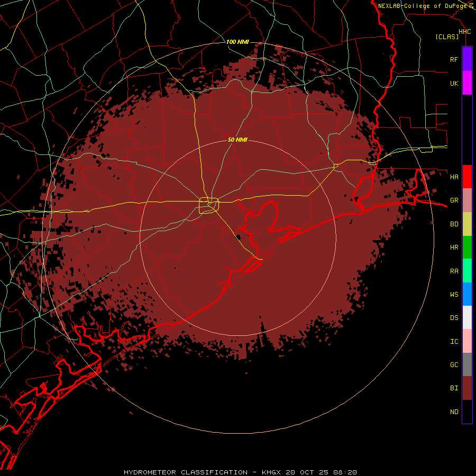Click the GR dusty pink legend swatch
This screenshot has width=476, height=476.
[467, 200]
